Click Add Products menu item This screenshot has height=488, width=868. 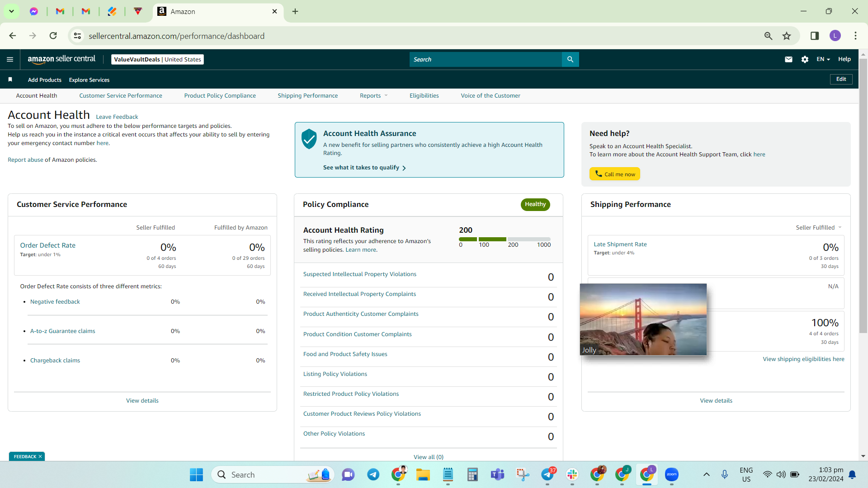45,80
